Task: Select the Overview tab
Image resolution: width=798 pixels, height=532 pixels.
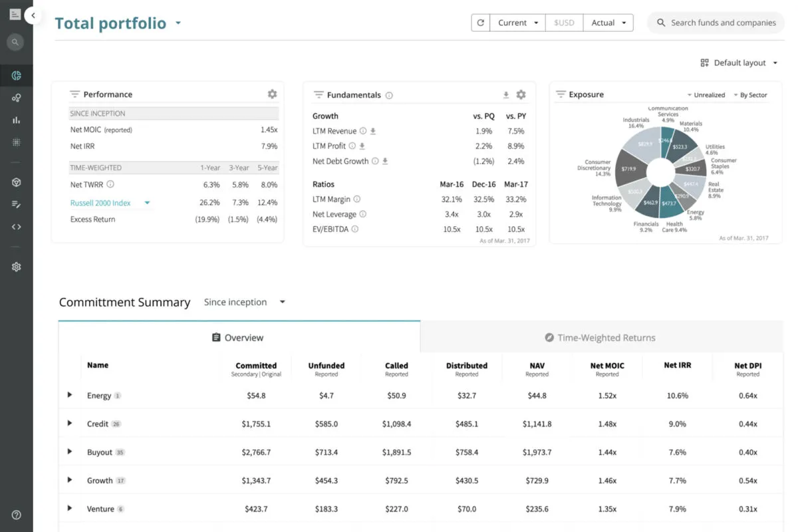Action: [237, 337]
